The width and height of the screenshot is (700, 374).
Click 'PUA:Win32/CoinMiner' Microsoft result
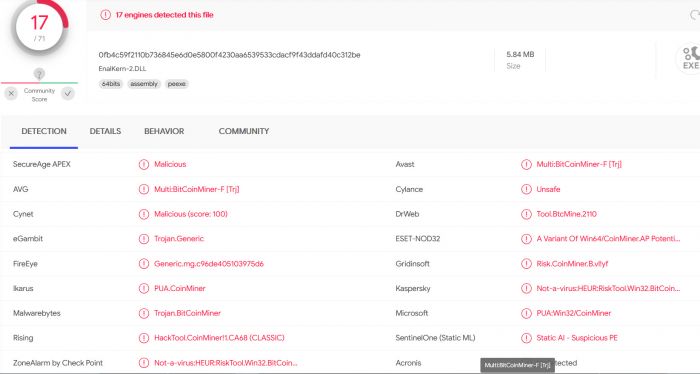coord(574,313)
